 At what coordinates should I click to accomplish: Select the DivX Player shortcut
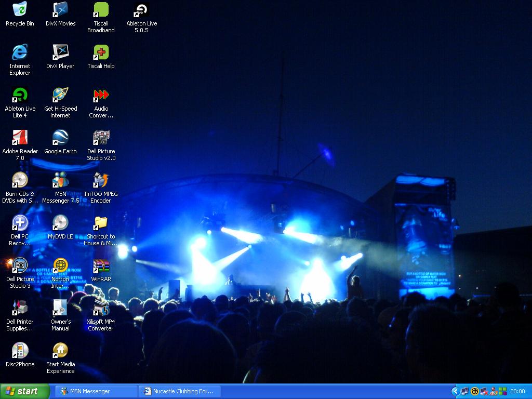pyautogui.click(x=60, y=52)
